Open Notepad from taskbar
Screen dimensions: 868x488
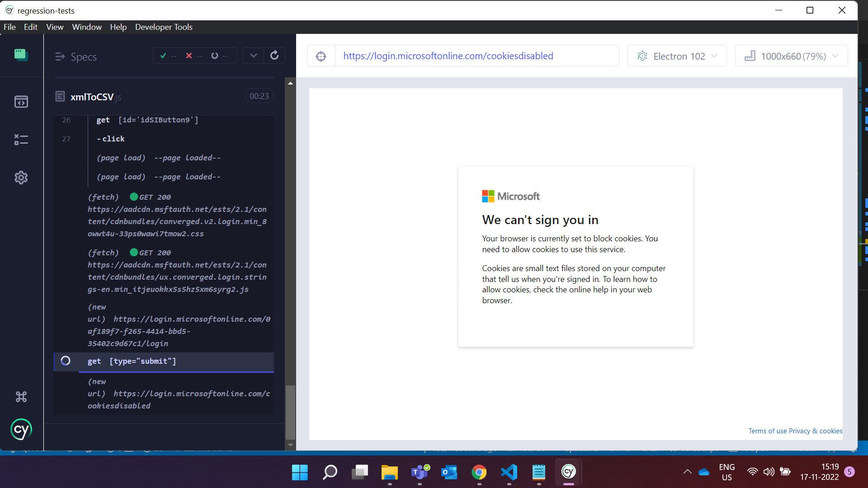click(539, 472)
